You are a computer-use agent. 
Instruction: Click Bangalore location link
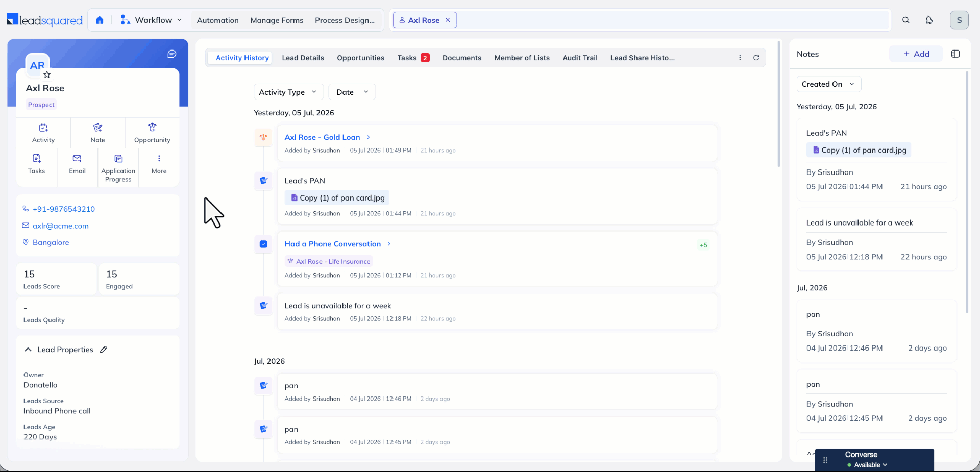coord(51,242)
